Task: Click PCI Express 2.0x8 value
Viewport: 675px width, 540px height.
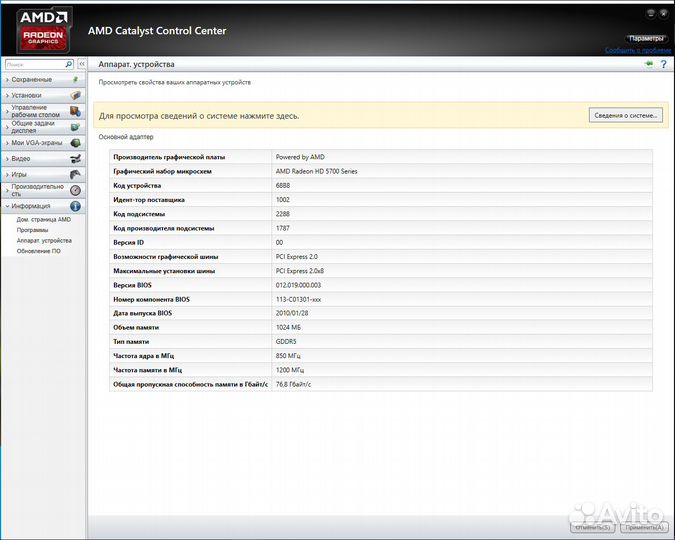Action: point(300,271)
